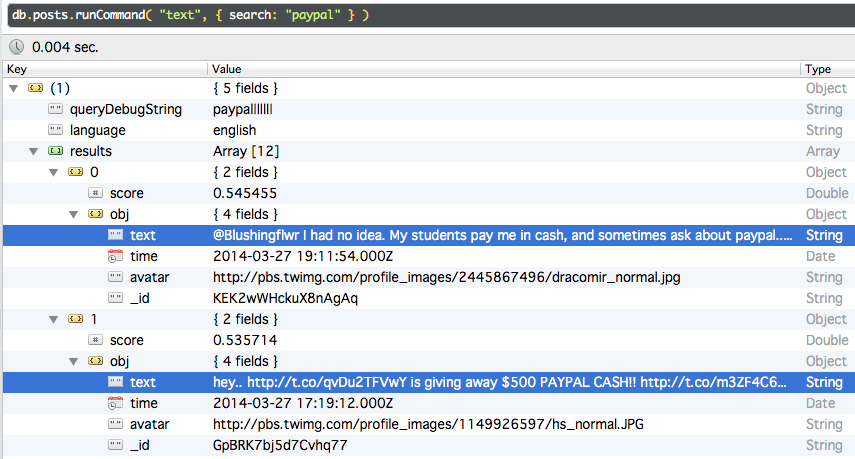Viewport: 855px width, 459px height.
Task: Click the score value 0.545455
Action: 245,193
